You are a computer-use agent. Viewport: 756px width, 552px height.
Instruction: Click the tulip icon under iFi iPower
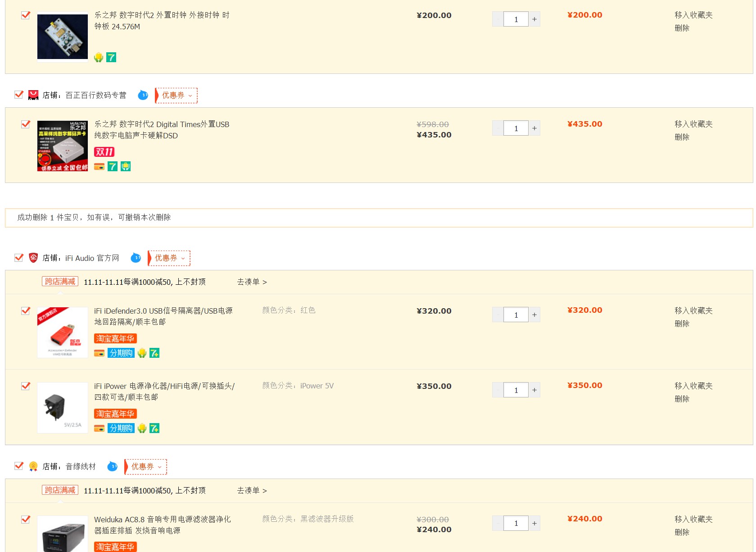tap(142, 428)
